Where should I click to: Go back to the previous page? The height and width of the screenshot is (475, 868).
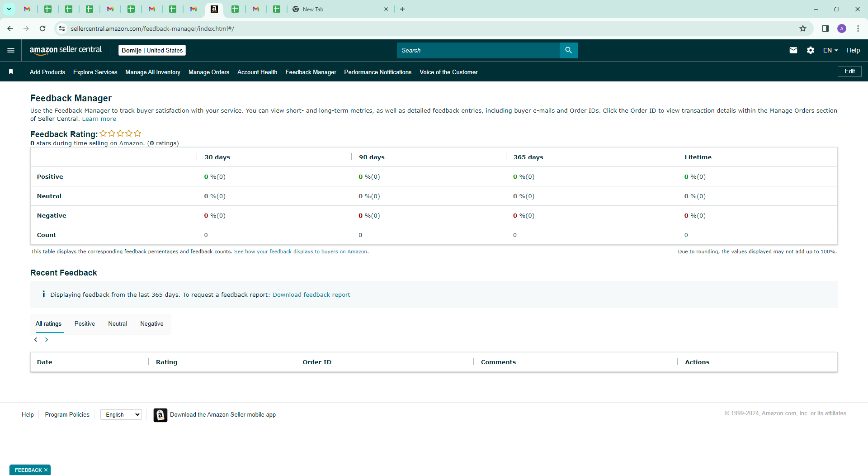pos(10,28)
